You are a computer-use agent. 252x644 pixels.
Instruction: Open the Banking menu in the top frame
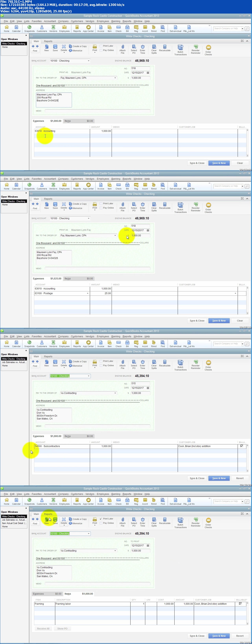pos(116,21)
